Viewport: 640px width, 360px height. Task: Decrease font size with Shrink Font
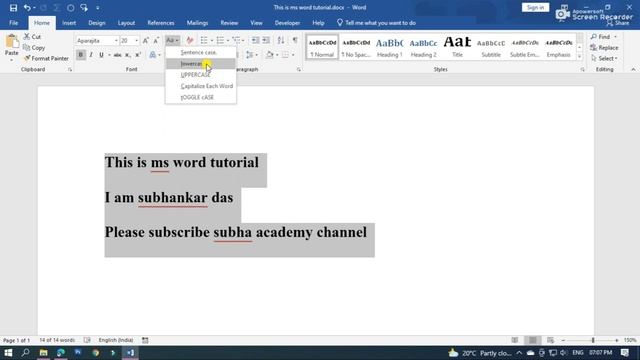click(x=156, y=40)
